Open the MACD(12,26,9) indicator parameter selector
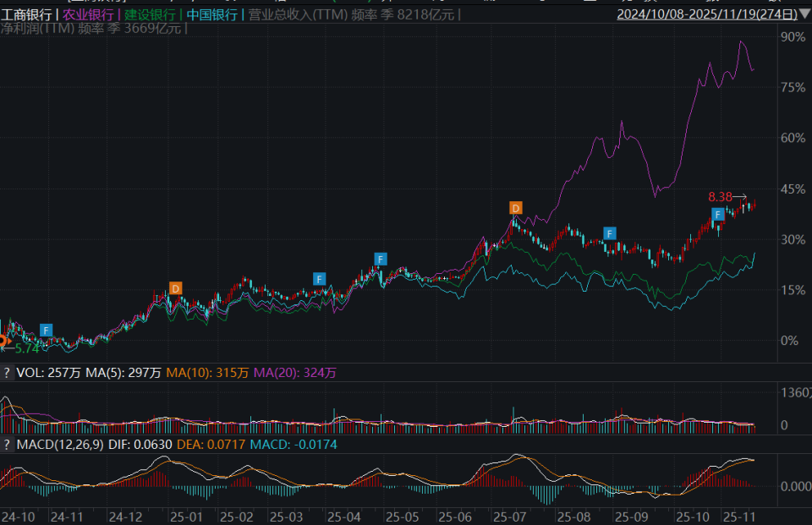 (x=54, y=444)
